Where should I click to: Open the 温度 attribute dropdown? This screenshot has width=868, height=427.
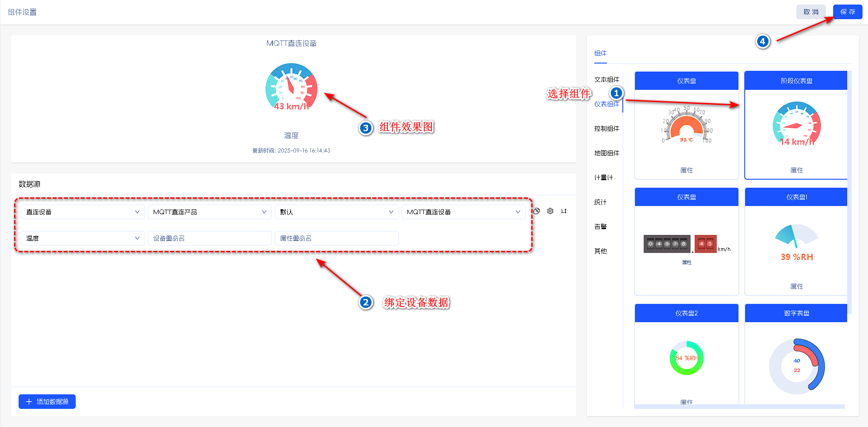tap(82, 238)
